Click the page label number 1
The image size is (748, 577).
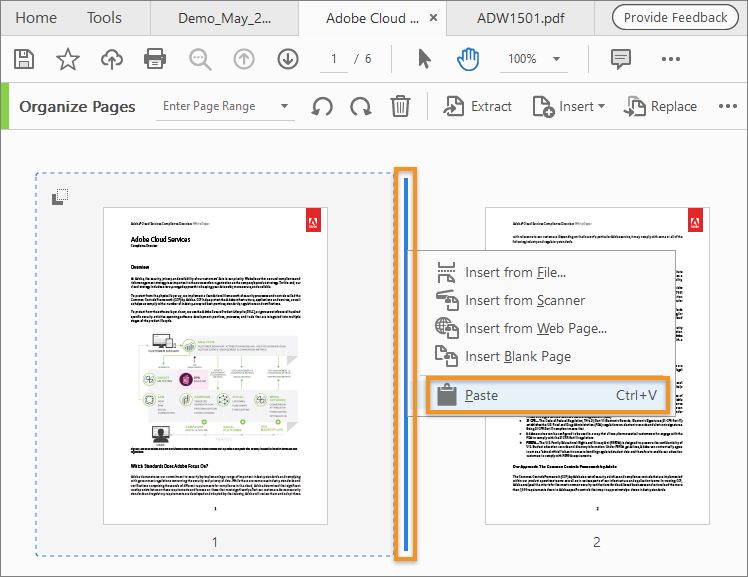pos(215,542)
